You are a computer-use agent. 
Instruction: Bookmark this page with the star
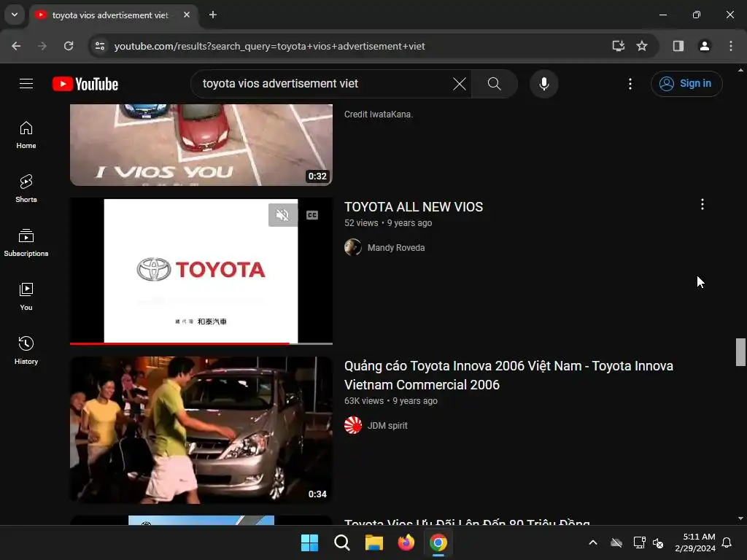coord(642,46)
